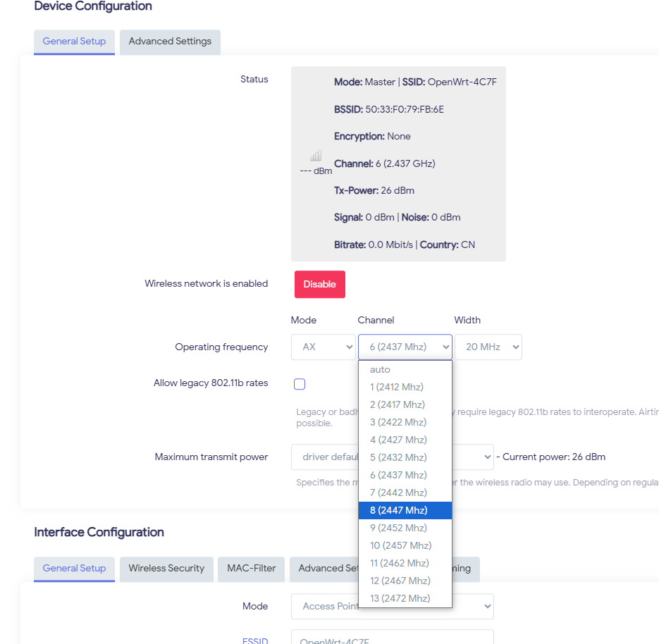Toggle Allow legacy 802.11b rates checkbox
The width and height of the screenshot is (659, 644).
300,384
